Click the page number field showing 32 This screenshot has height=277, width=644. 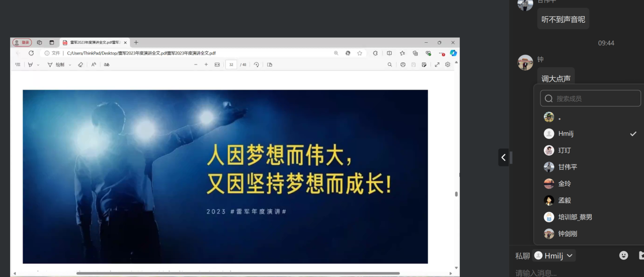coord(231,64)
